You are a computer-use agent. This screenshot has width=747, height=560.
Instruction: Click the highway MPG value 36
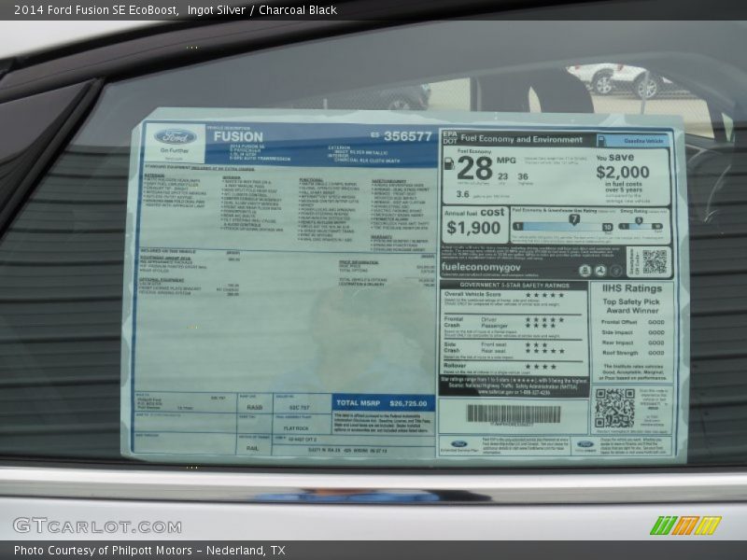point(523,176)
